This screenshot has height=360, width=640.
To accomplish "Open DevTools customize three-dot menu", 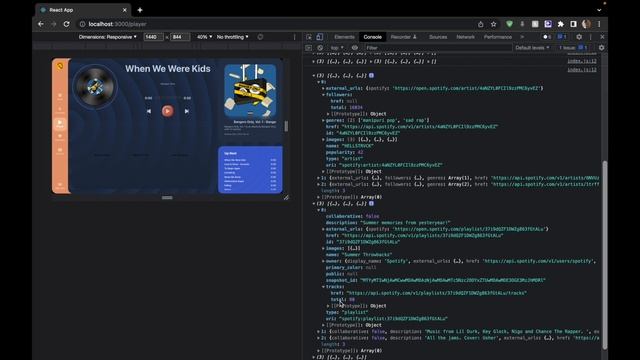I will coord(591,37).
